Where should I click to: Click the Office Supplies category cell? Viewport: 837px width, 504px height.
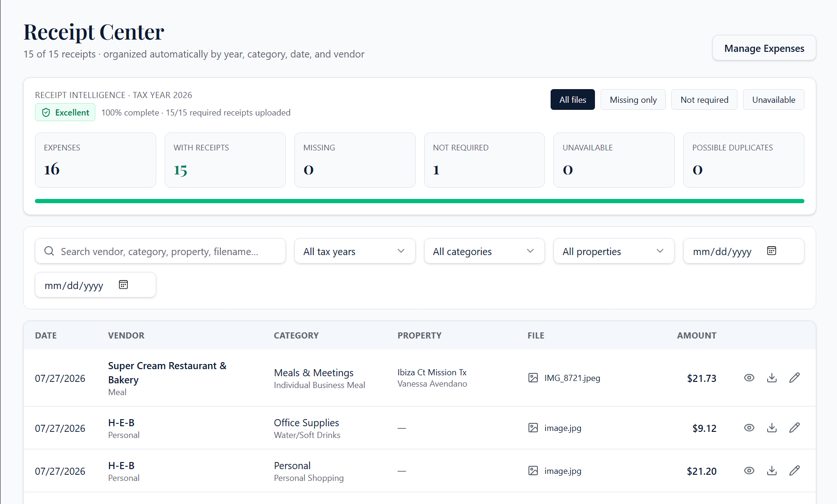[307, 422]
